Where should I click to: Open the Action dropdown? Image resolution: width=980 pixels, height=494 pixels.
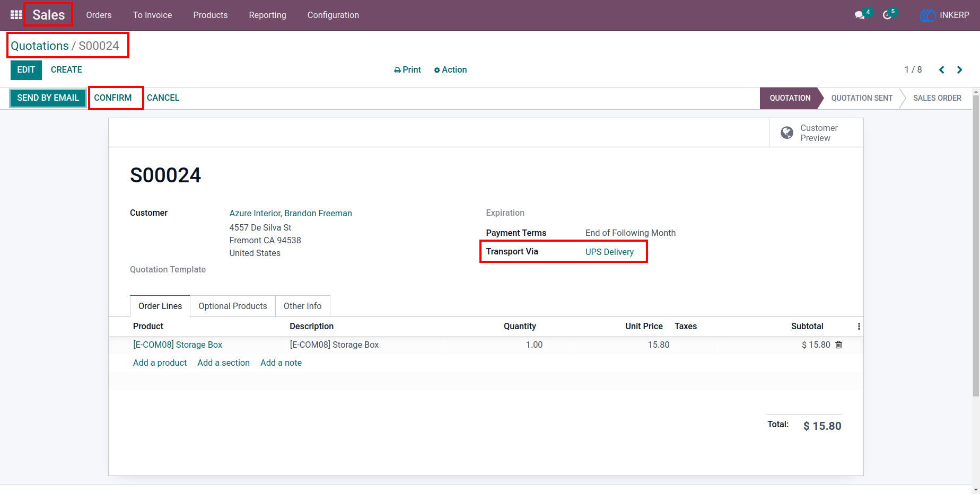coord(450,70)
